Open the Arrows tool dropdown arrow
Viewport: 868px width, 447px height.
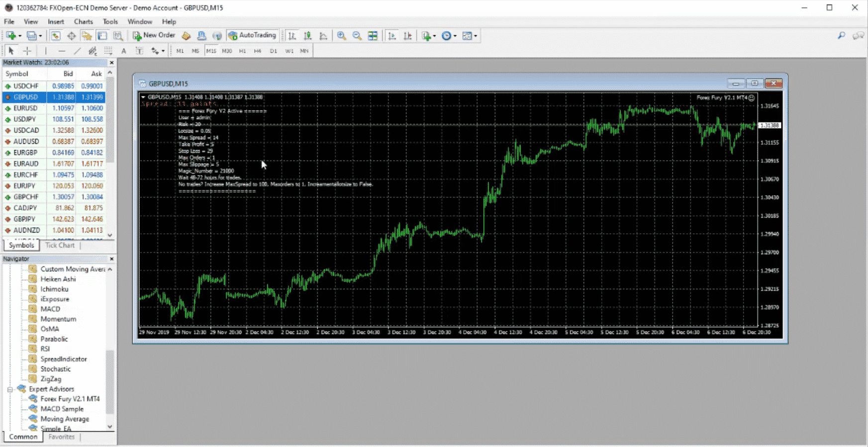tap(163, 51)
